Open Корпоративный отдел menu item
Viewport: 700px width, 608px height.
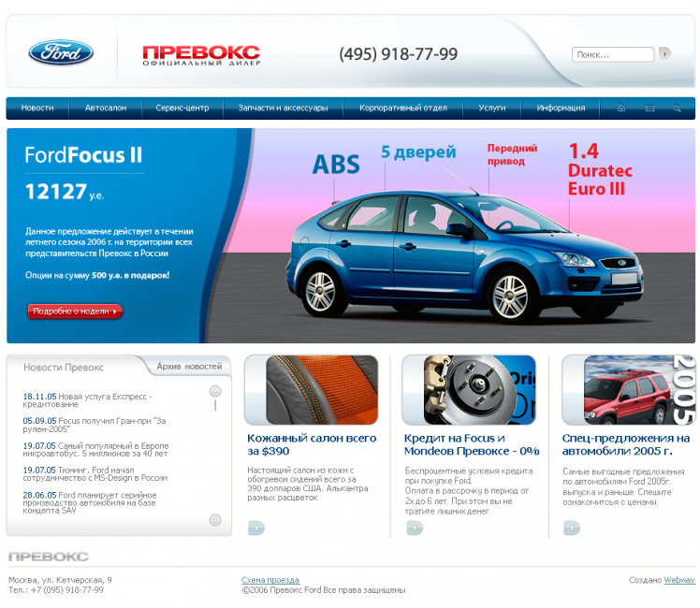tap(403, 108)
